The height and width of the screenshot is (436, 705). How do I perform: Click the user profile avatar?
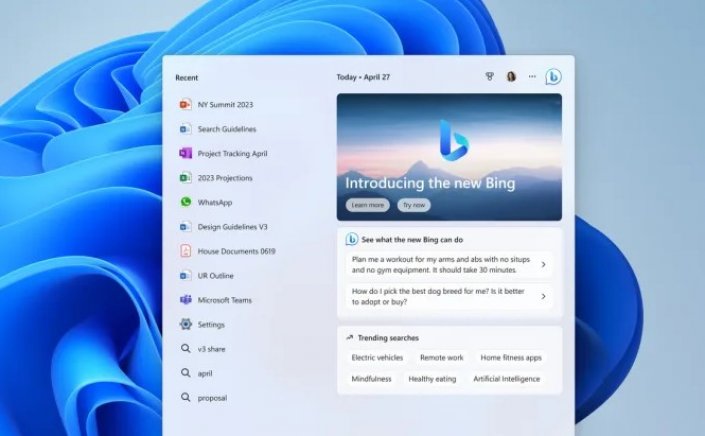coord(511,77)
